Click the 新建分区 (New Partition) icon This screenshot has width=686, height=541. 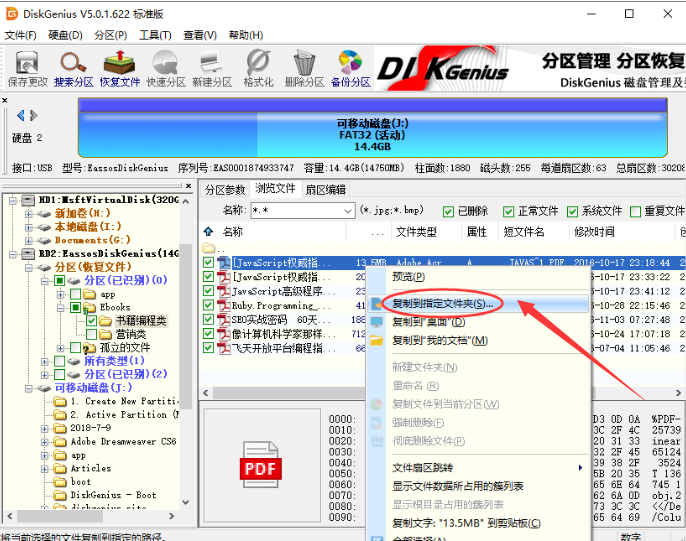click(x=211, y=67)
